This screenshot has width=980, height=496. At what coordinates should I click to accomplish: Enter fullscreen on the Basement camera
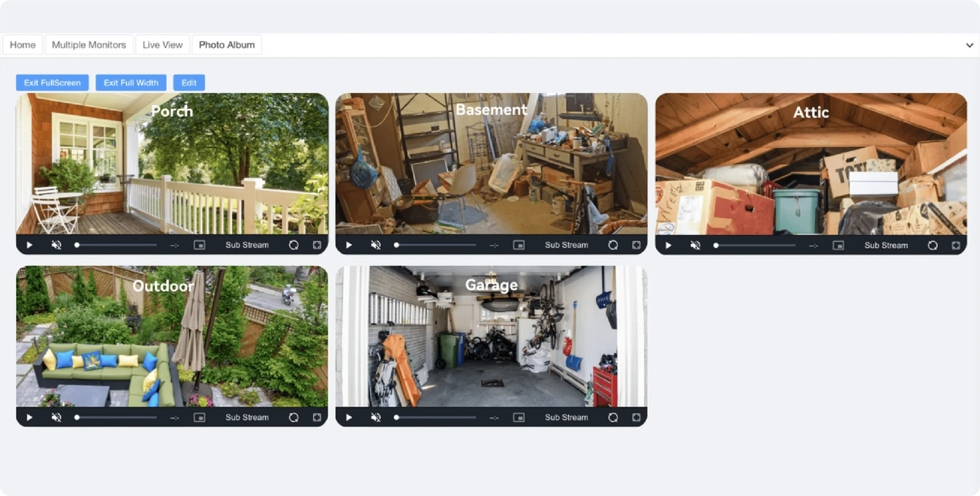pyautogui.click(x=636, y=245)
